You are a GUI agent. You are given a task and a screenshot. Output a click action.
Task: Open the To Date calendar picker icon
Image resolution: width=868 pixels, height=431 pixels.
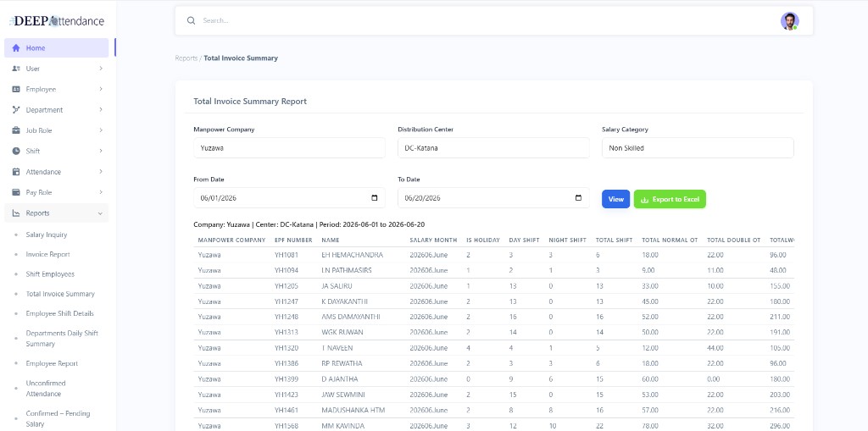pyautogui.click(x=578, y=198)
